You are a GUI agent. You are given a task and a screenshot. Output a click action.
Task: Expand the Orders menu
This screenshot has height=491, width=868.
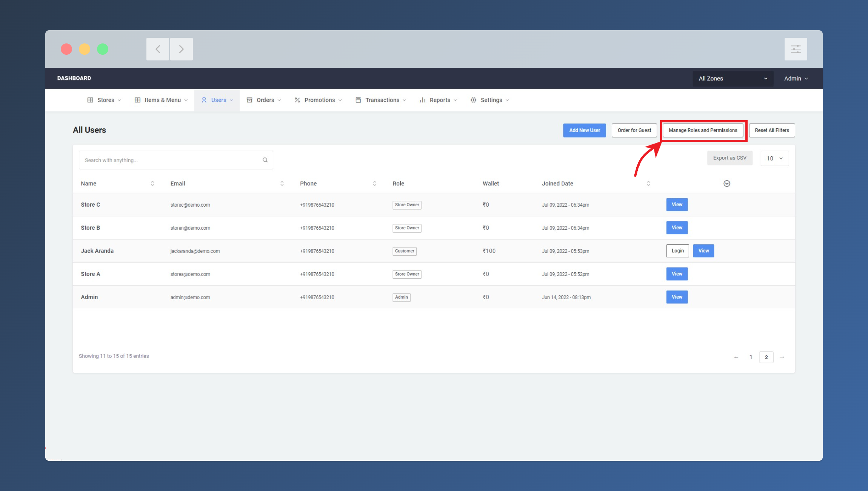264,100
